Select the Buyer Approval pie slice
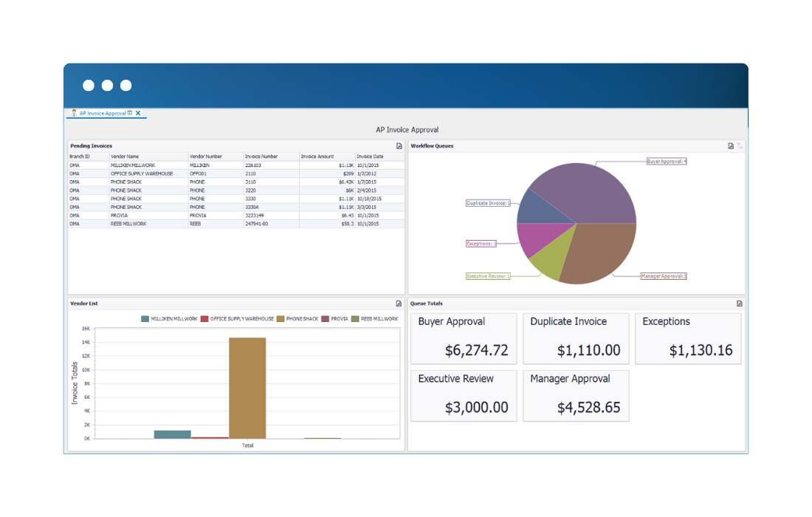 (588, 192)
